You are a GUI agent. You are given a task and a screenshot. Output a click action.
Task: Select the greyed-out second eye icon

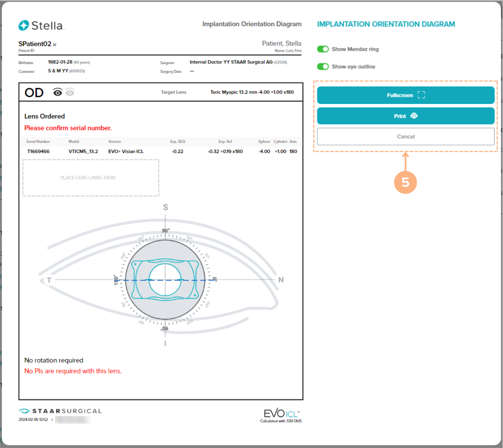(70, 92)
